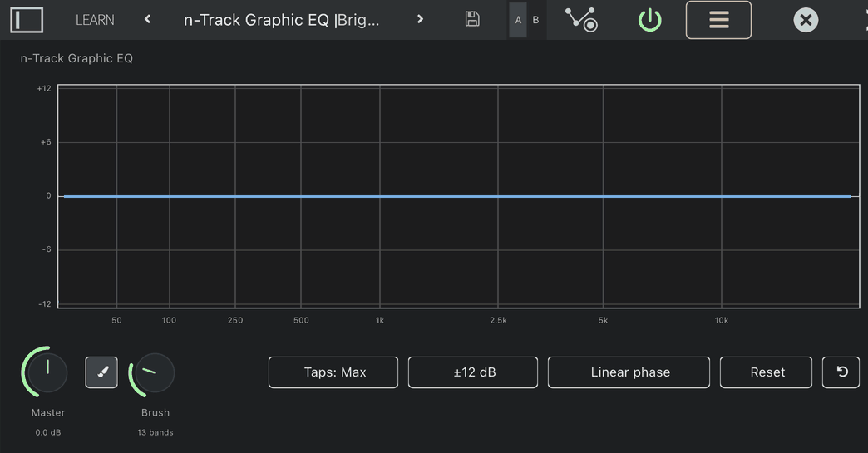Open the automation routing icon
This screenshot has height=453, width=868.
[581, 19]
